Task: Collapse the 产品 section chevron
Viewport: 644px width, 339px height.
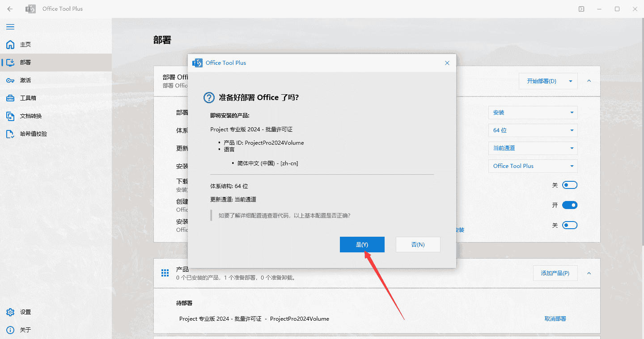Action: pyautogui.click(x=589, y=273)
